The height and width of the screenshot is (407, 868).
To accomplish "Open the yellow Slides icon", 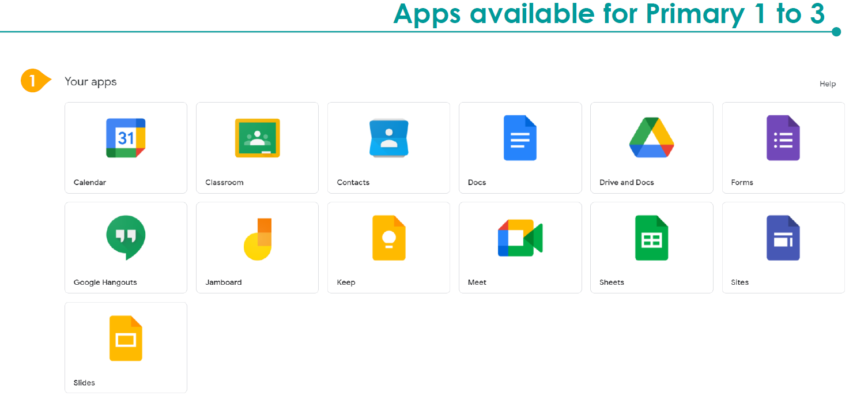I will coord(126,338).
